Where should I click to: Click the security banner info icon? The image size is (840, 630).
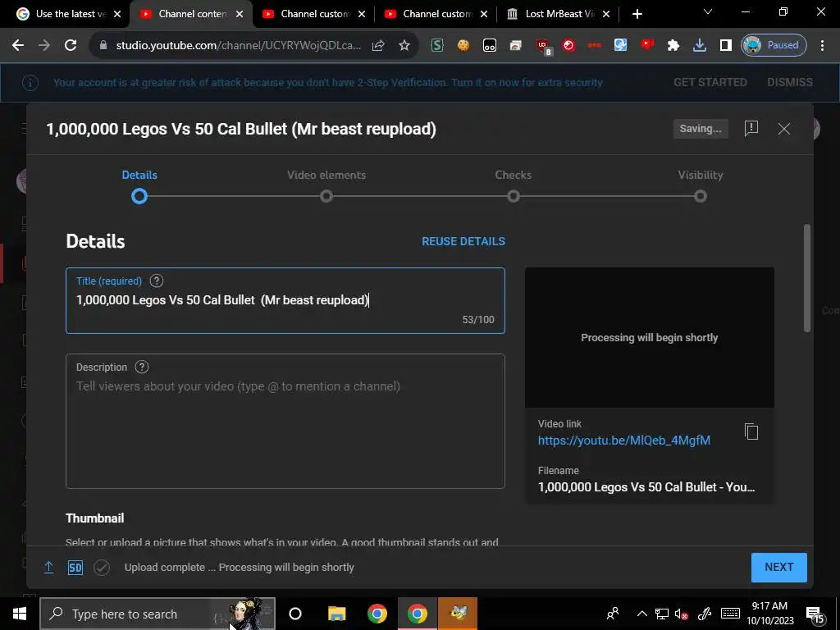point(30,83)
